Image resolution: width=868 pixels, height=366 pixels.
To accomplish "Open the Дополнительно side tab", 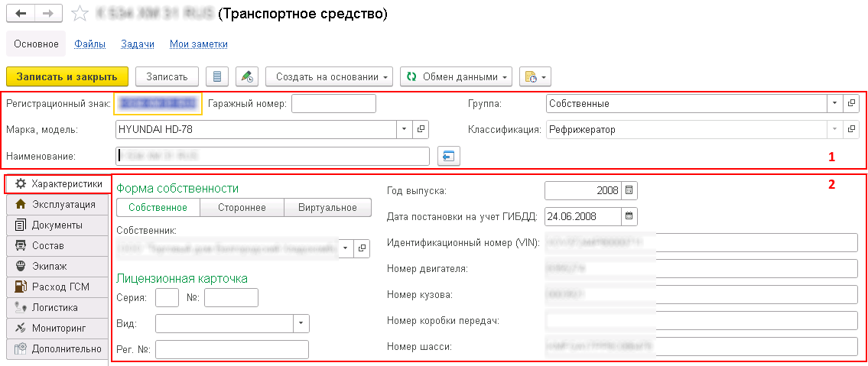I will [57, 349].
